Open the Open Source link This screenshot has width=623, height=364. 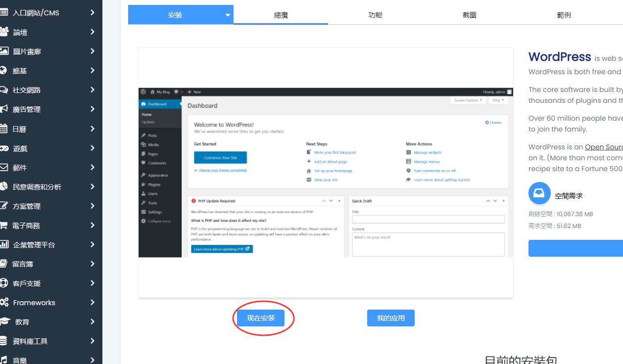[604, 147]
